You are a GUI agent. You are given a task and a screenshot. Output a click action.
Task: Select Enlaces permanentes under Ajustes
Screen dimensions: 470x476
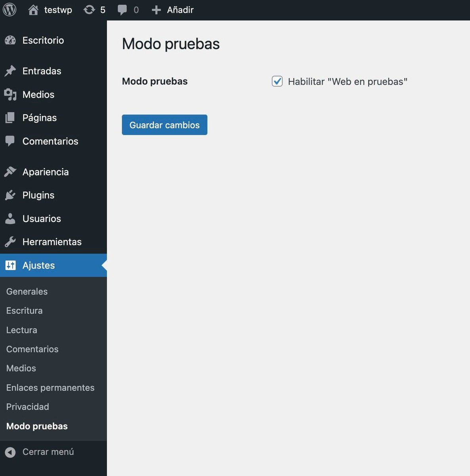[x=50, y=388]
